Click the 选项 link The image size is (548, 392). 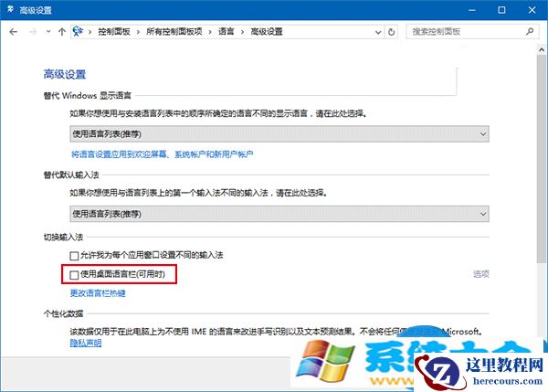click(x=481, y=274)
